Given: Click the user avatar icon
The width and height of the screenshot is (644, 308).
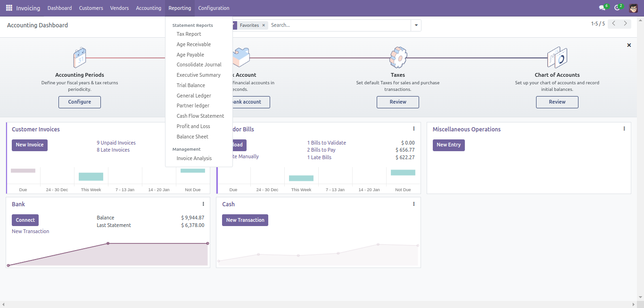Looking at the screenshot, I should [x=633, y=8].
